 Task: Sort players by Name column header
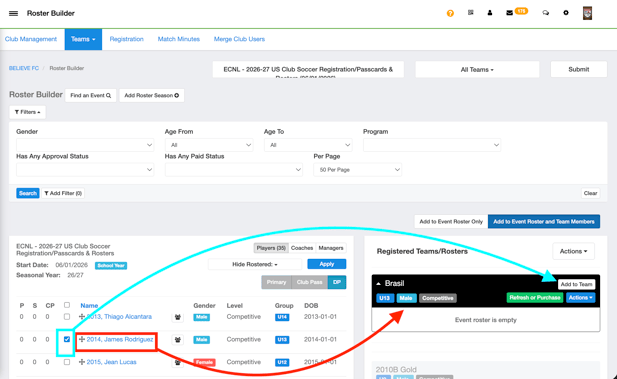coord(89,305)
